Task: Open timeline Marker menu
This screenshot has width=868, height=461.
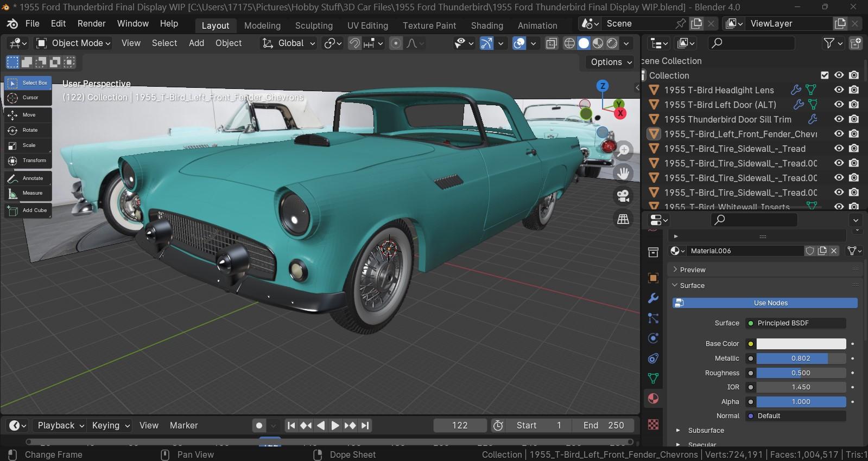Action: coord(184,426)
